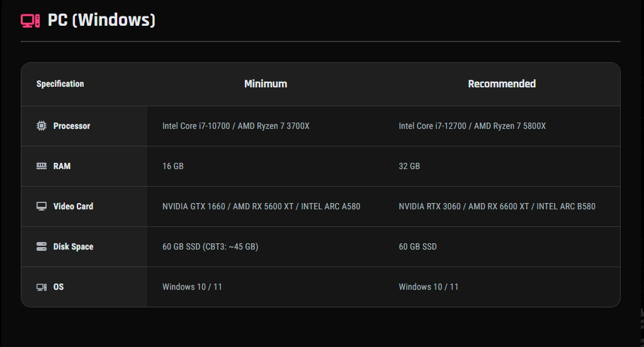Click the Processor chip icon
Viewport: 644px width, 347px height.
(x=42, y=126)
